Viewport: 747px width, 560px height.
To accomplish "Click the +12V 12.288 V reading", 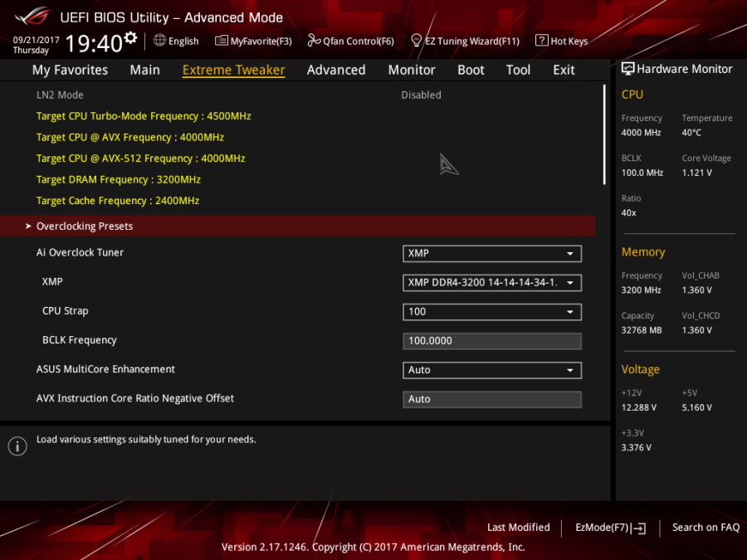I will point(639,407).
